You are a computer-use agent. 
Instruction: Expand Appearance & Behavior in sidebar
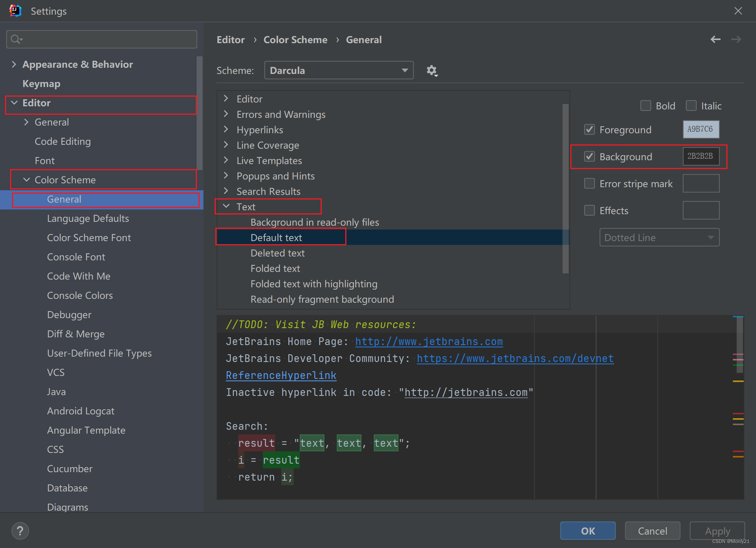tap(14, 64)
